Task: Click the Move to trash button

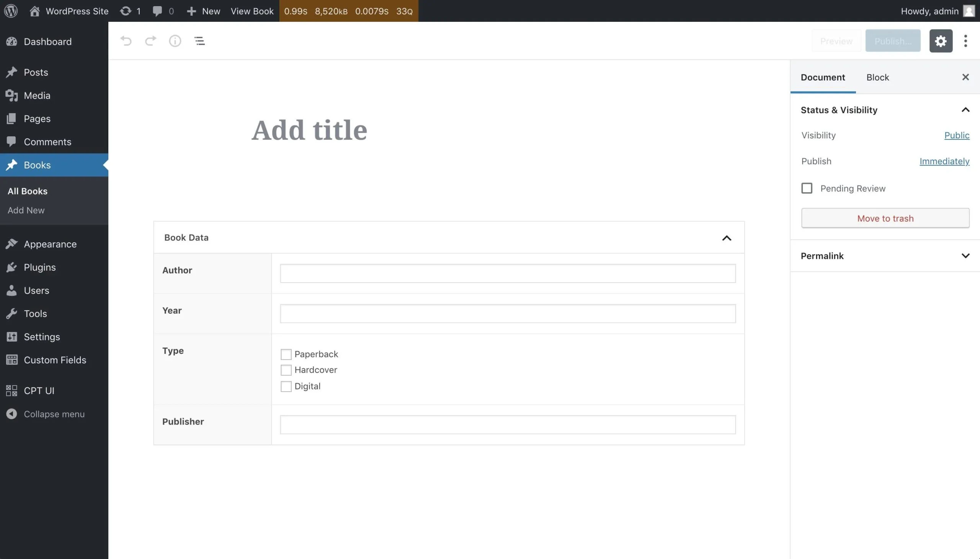Action: point(885,219)
